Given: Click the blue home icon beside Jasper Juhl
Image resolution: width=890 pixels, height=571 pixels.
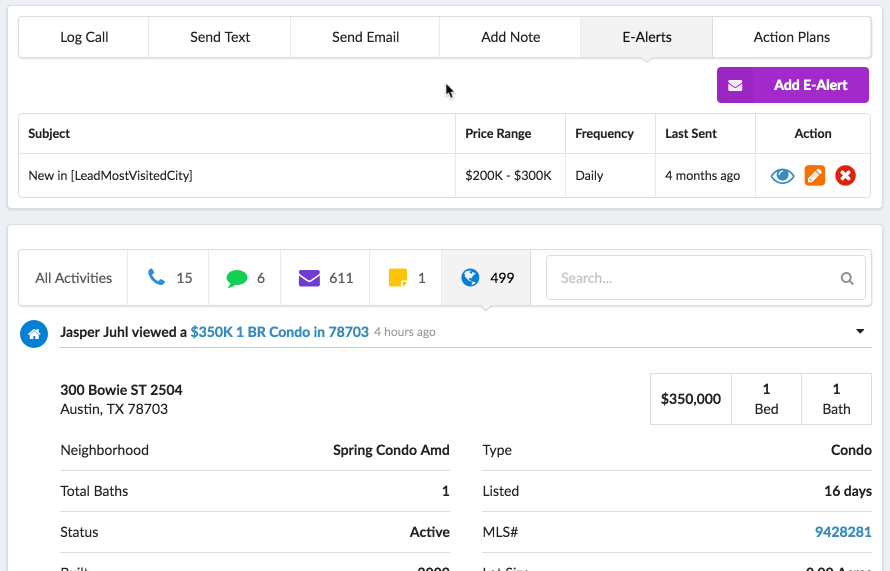Looking at the screenshot, I should coord(33,334).
